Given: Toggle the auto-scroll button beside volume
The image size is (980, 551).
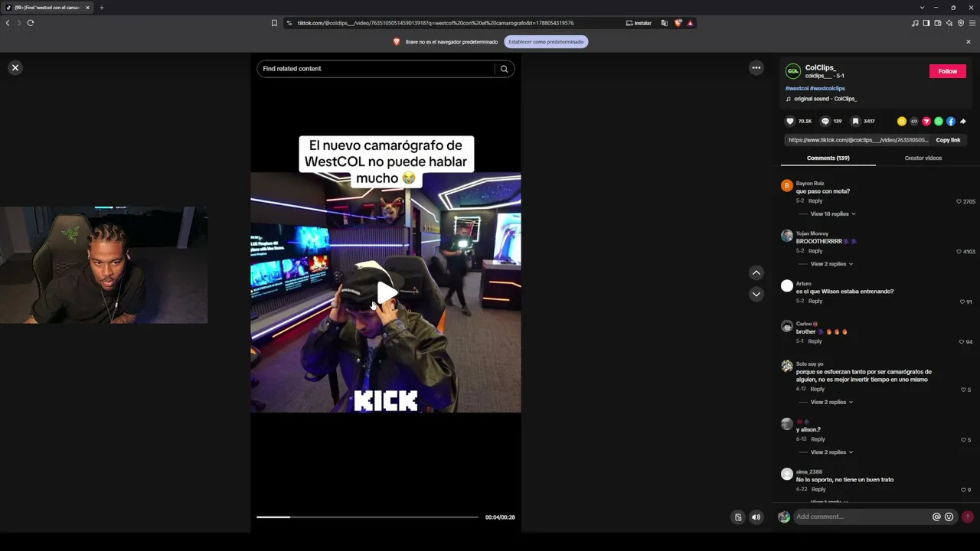Looking at the screenshot, I should coord(738,517).
